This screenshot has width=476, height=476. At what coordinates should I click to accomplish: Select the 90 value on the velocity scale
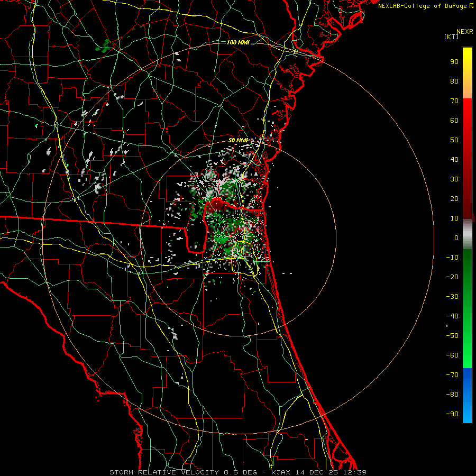pyautogui.click(x=454, y=62)
